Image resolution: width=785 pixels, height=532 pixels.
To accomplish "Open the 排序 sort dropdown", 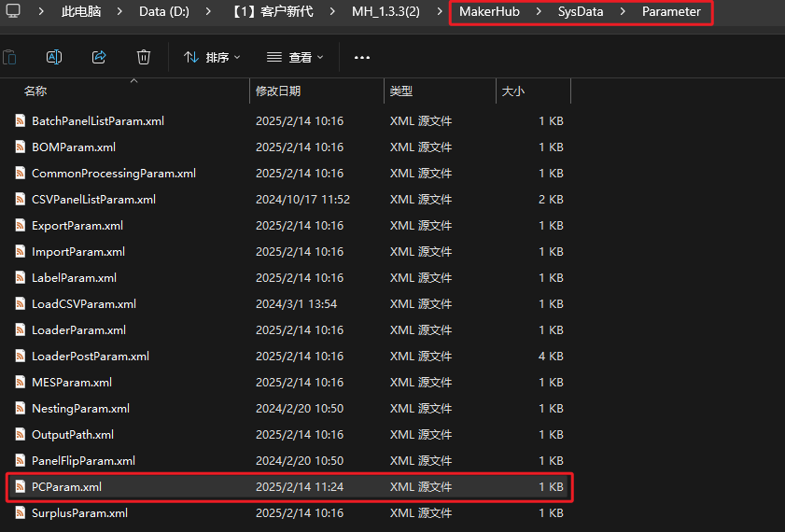I will point(212,58).
